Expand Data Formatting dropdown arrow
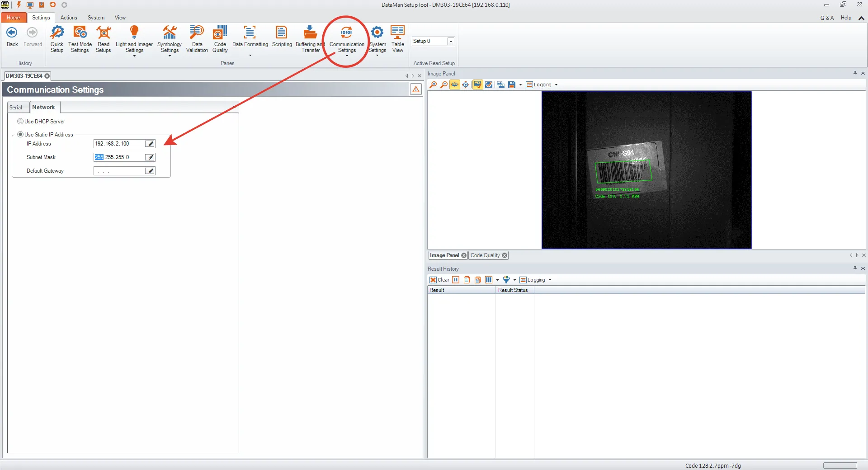This screenshot has width=868, height=470. [x=250, y=56]
